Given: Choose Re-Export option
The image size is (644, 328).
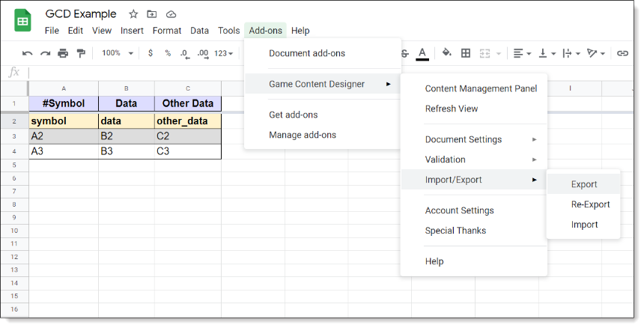Looking at the screenshot, I should click(x=583, y=204).
